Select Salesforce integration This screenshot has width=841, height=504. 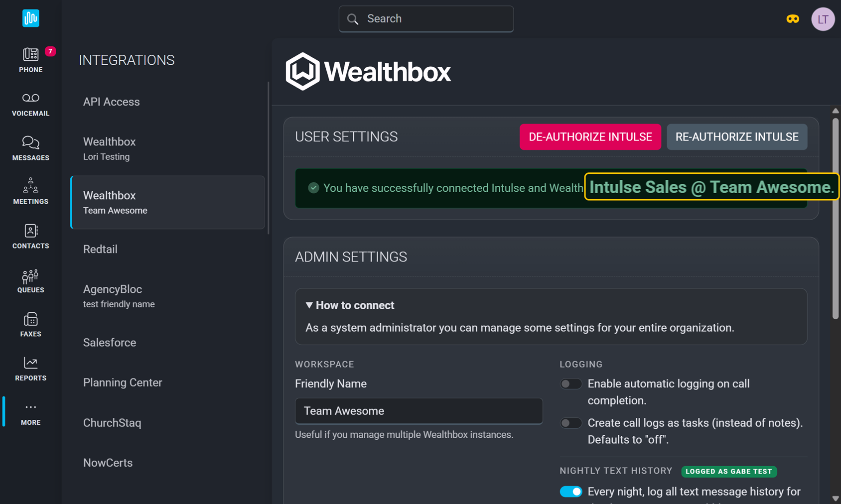[x=167, y=343]
